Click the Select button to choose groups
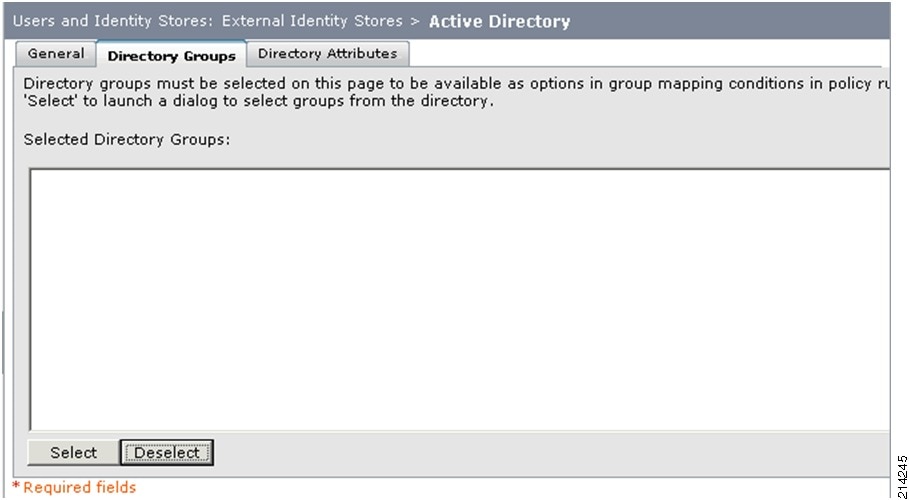This screenshot has width=909, height=500. coord(73,452)
